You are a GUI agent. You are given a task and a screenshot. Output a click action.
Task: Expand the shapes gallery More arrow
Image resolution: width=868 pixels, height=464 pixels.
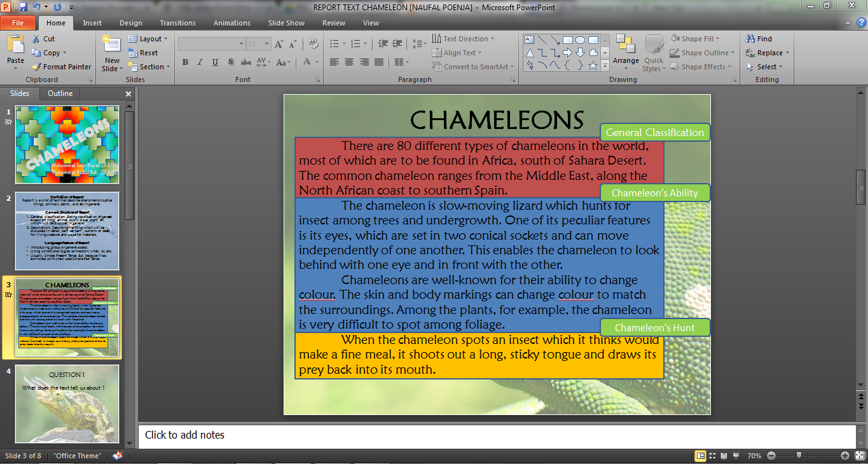pyautogui.click(x=605, y=66)
